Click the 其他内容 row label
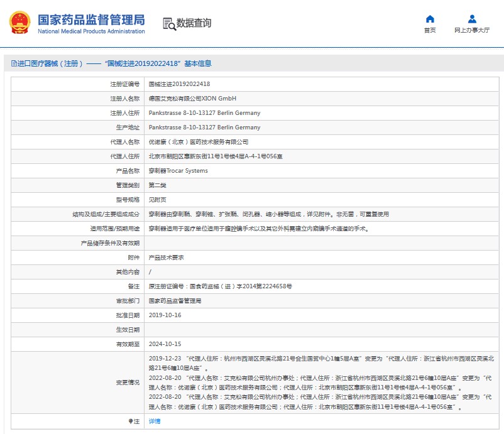Viewport: 504px width, 434px height. click(128, 272)
